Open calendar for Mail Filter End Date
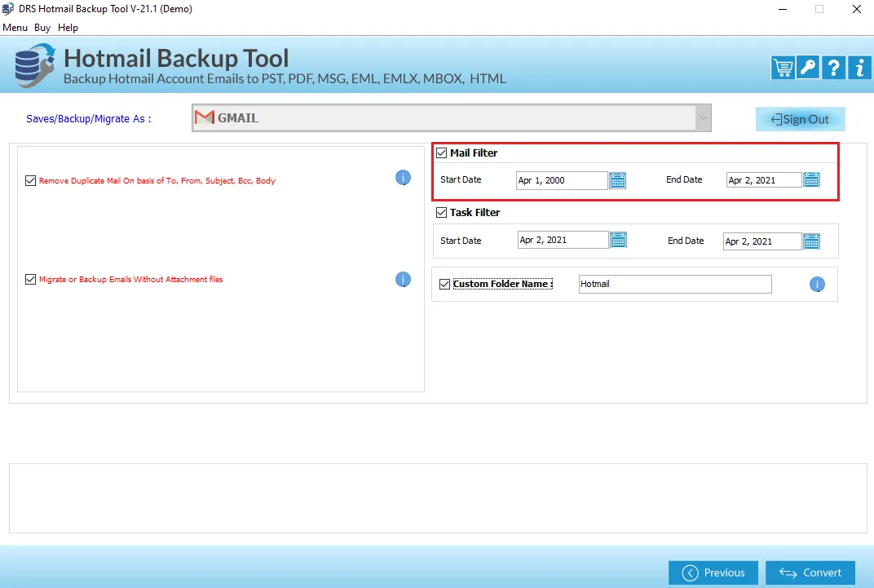Screen dimensions: 874x588 pos(811,180)
